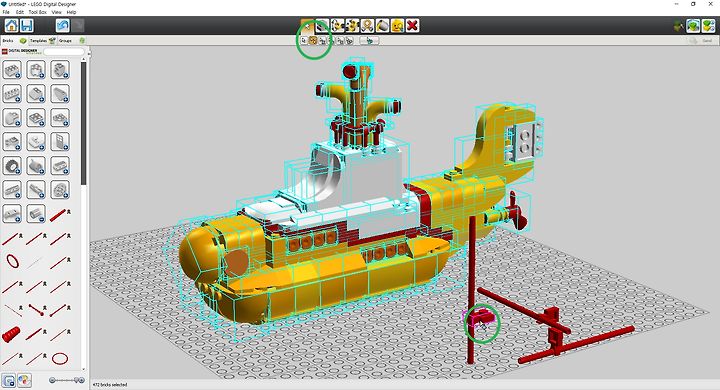The image size is (720, 390).
Task: Pick the red ring in the bottom row
Action: pyautogui.click(x=60, y=358)
